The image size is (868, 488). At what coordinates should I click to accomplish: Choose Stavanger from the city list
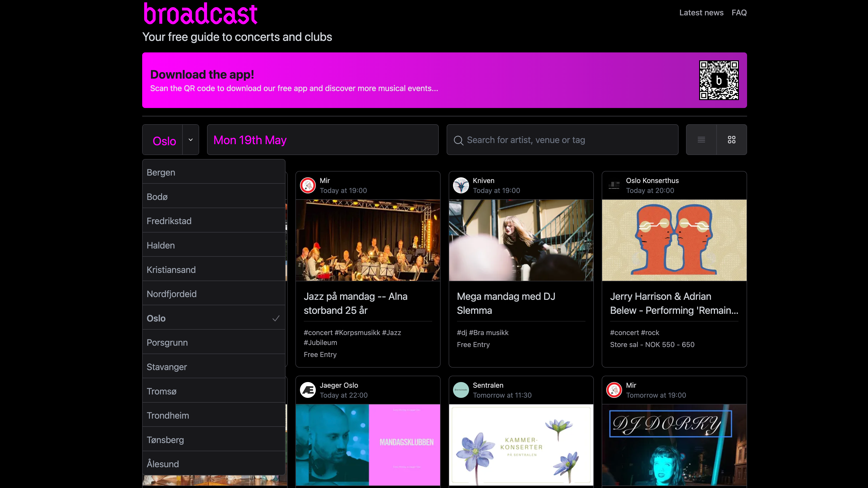[214, 367]
